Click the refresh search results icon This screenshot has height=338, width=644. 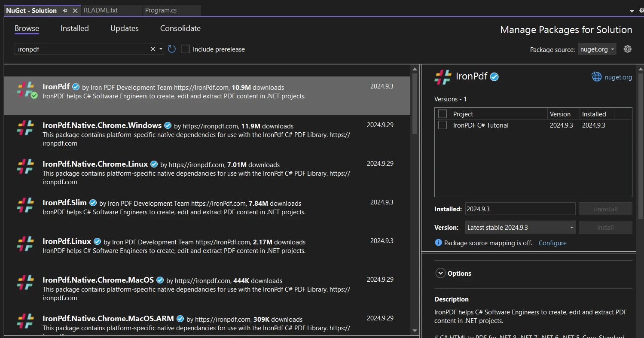tap(172, 49)
